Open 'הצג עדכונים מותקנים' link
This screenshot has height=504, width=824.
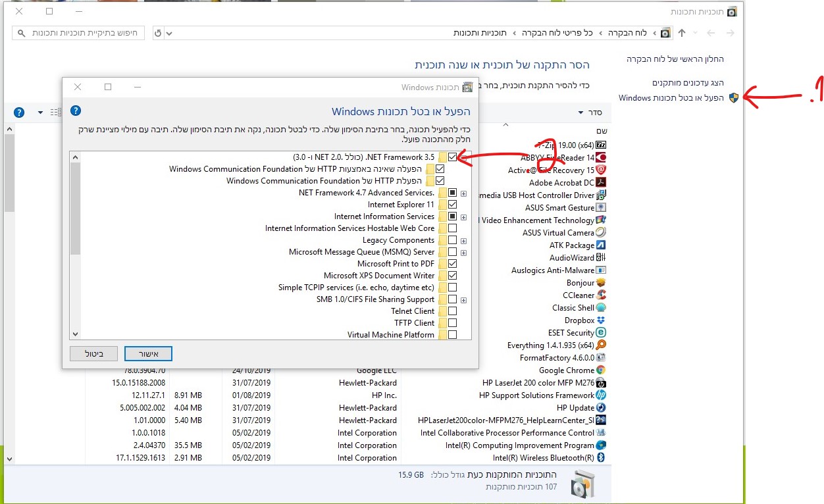click(x=688, y=82)
